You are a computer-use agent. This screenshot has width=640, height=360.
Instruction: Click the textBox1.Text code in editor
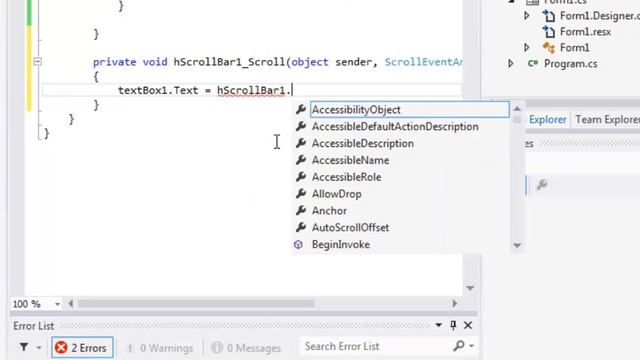[x=158, y=90]
